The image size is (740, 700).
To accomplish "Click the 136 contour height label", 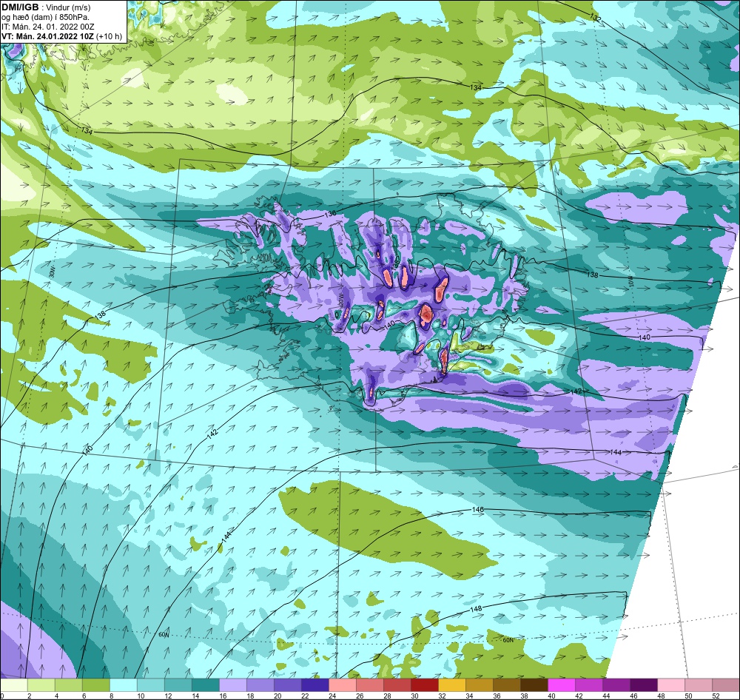I will point(330,214).
